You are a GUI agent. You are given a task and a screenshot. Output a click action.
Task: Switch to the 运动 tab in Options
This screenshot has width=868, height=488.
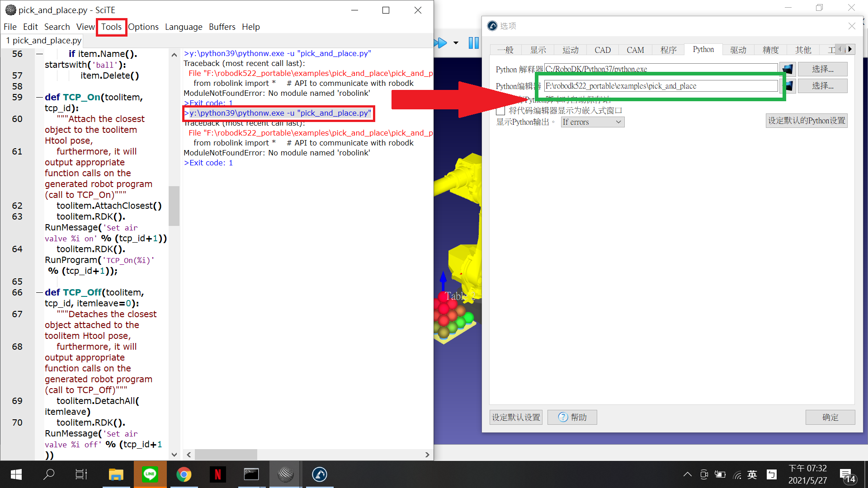coord(571,50)
